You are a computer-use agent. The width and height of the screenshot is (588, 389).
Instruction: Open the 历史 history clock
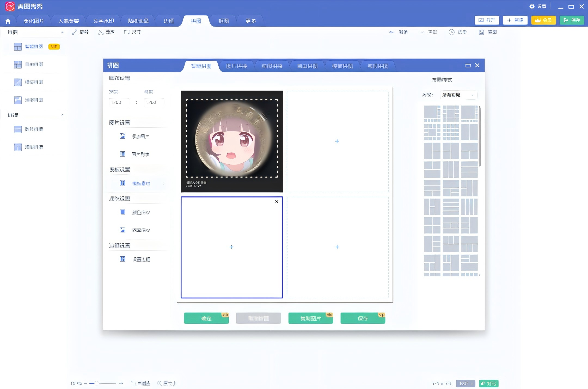458,32
